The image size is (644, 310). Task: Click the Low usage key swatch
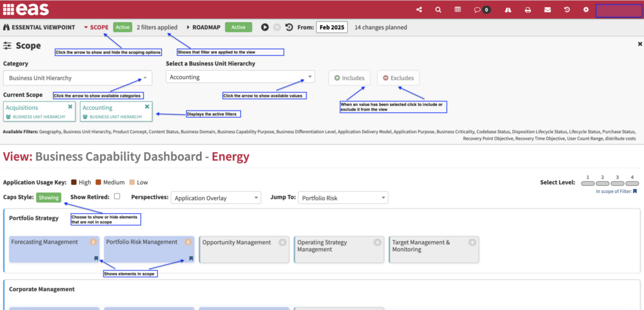pyautogui.click(x=132, y=182)
